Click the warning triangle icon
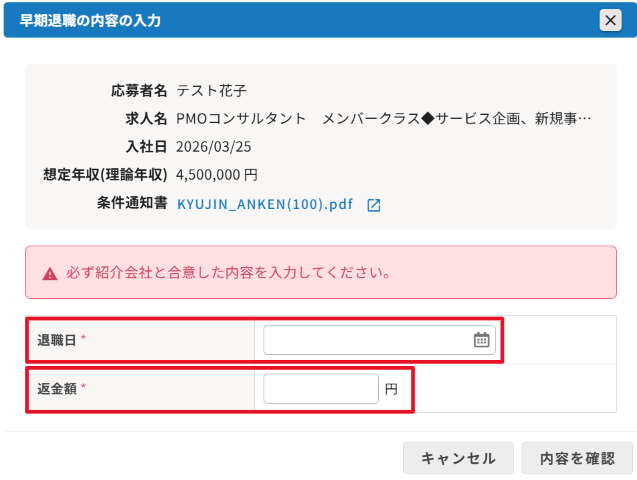Viewport: 637px width, 480px height. pos(50,274)
